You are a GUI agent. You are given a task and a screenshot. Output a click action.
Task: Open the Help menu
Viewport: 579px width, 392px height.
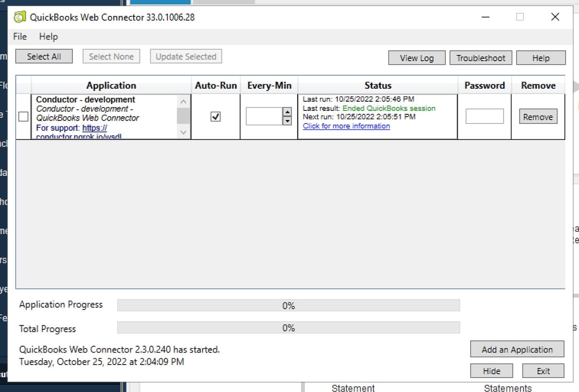[48, 37]
